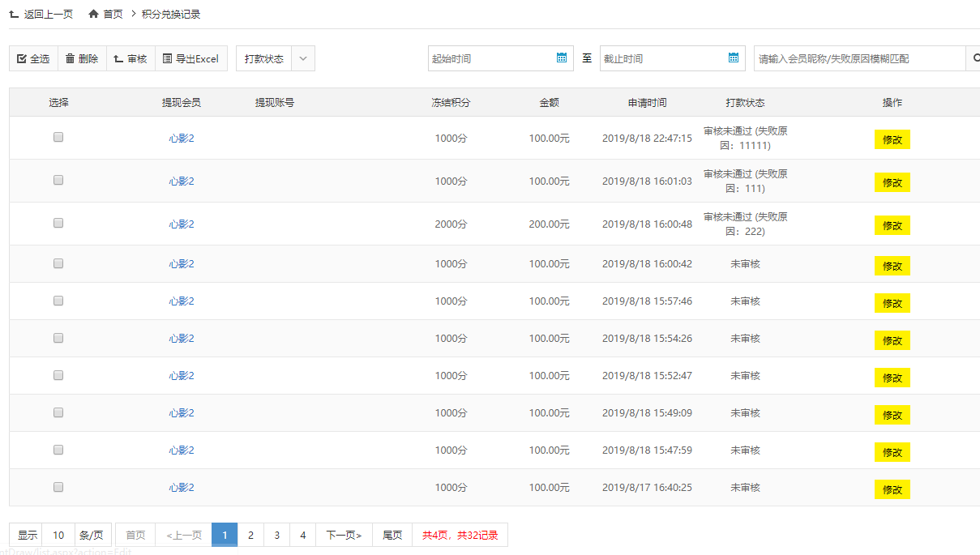Image resolution: width=980 pixels, height=555 pixels.
Task: Click 修改 for row 2019/8/17 16:40:25
Action: 892,489
